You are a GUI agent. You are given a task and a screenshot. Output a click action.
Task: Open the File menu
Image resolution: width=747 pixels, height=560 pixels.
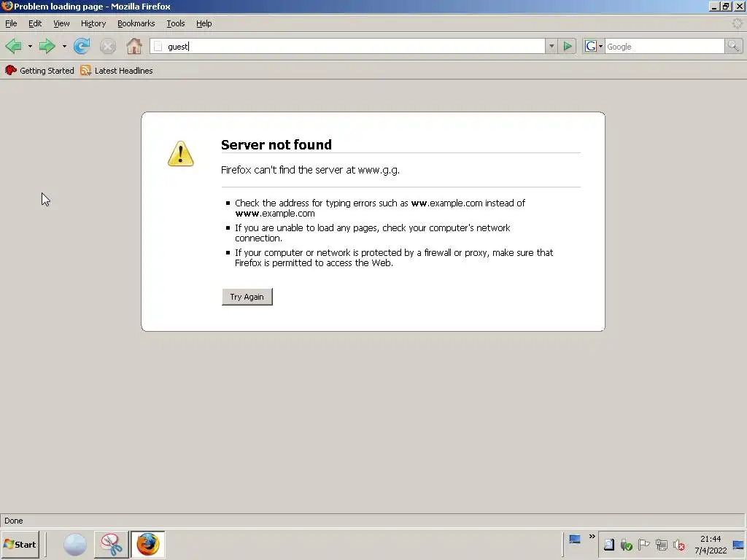[x=11, y=23]
